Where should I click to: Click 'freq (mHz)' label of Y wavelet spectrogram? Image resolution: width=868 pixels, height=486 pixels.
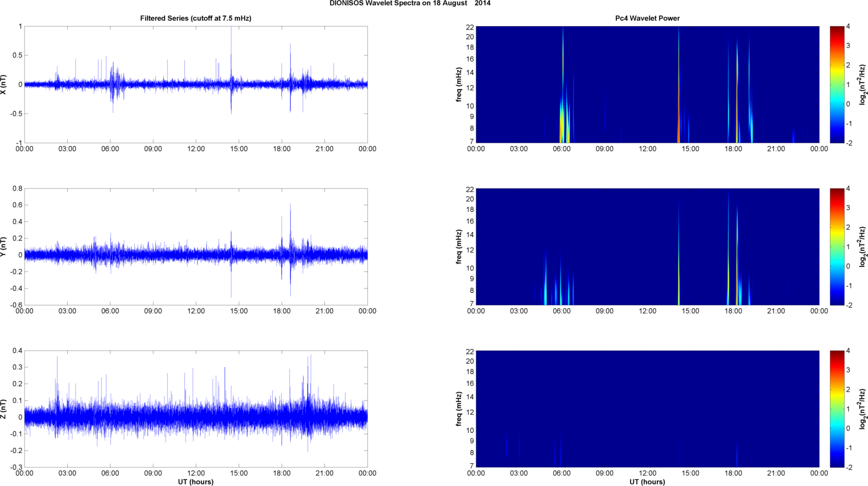click(459, 247)
